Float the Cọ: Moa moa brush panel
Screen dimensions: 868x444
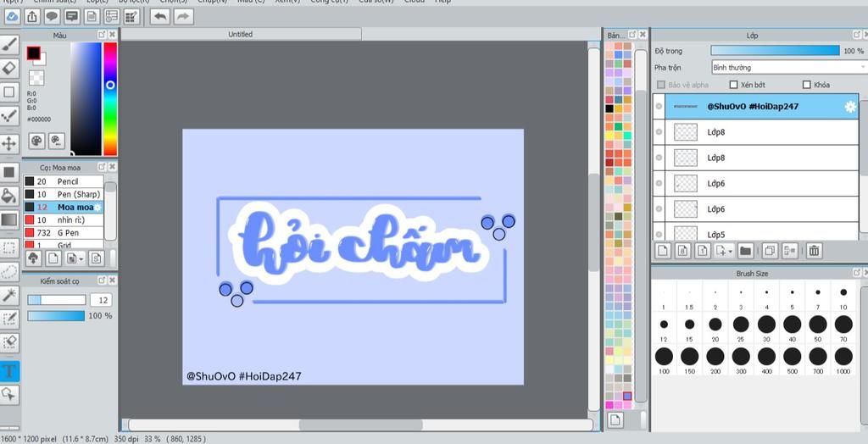pyautogui.click(x=102, y=167)
